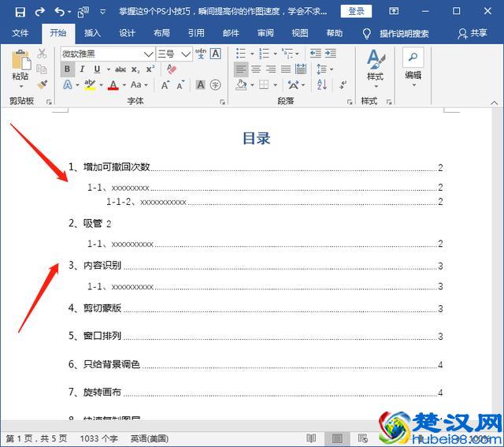Switch to the 引用 tab
This screenshot has height=447, width=504.
click(196, 33)
